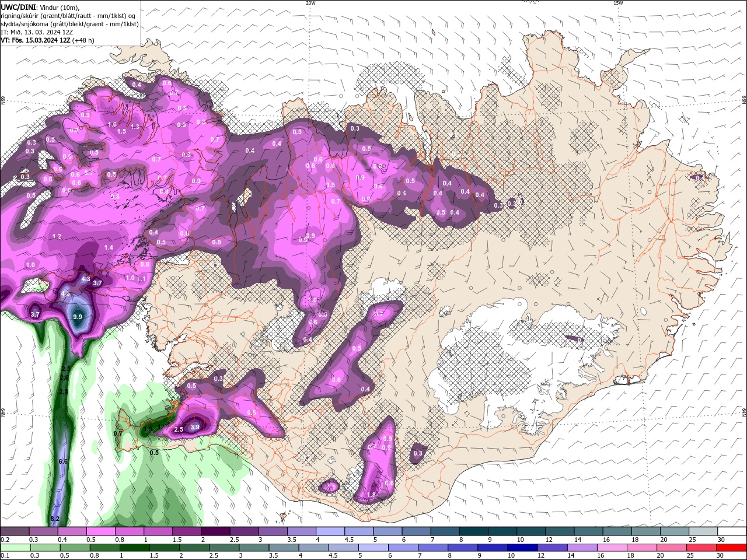
Task: Click the 30 label in bottom legend row
Action: tap(721, 555)
